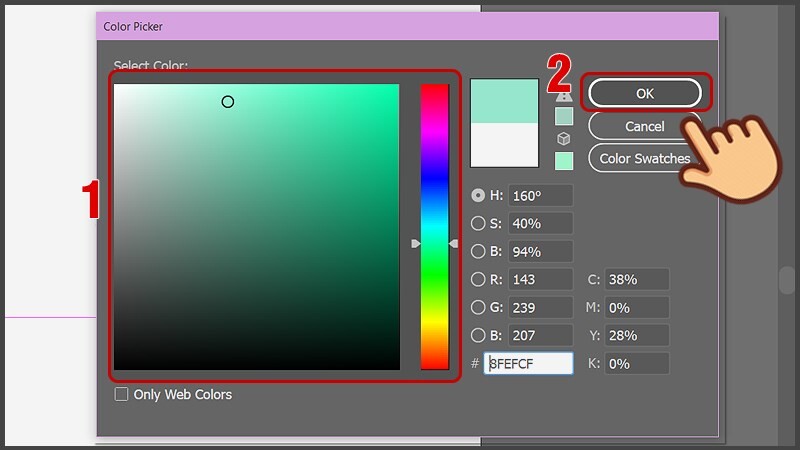Select the G green radio button
The width and height of the screenshot is (800, 450).
(x=478, y=307)
